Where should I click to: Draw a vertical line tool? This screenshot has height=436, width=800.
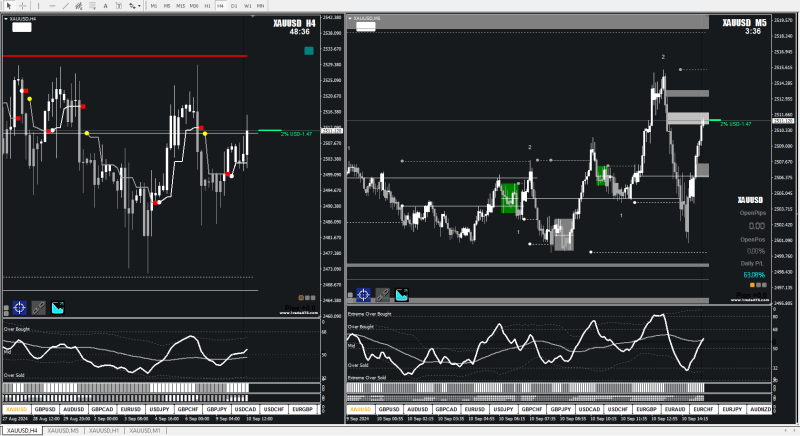coord(38,6)
